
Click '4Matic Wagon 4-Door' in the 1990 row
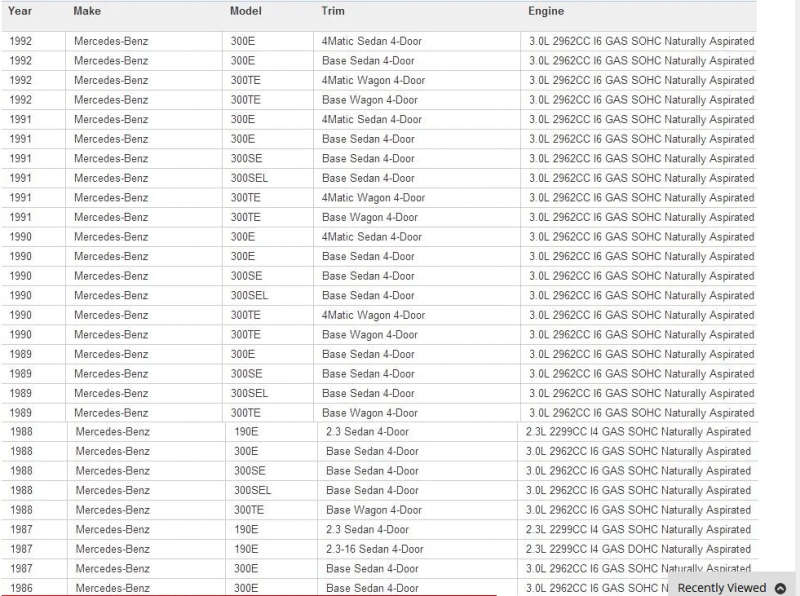coord(373,315)
